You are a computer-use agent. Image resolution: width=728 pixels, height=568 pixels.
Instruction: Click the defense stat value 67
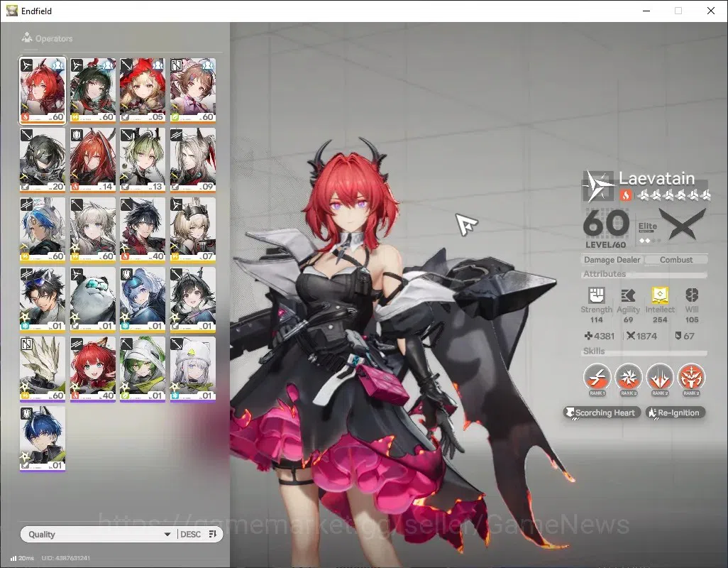(689, 336)
